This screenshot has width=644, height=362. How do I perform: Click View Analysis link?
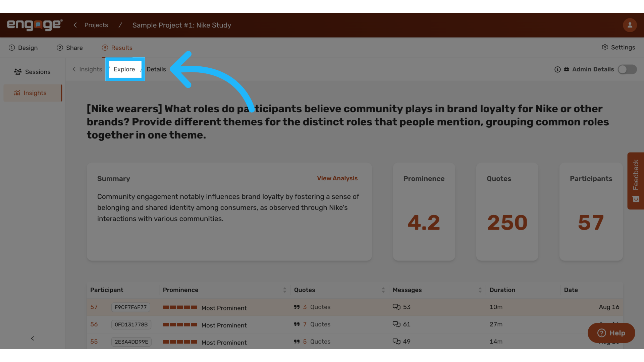[337, 178]
